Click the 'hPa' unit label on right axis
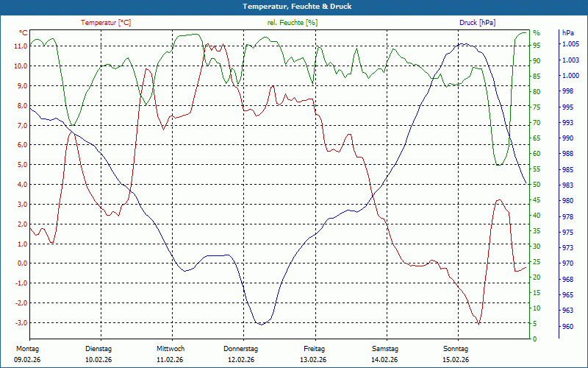 tap(568, 33)
